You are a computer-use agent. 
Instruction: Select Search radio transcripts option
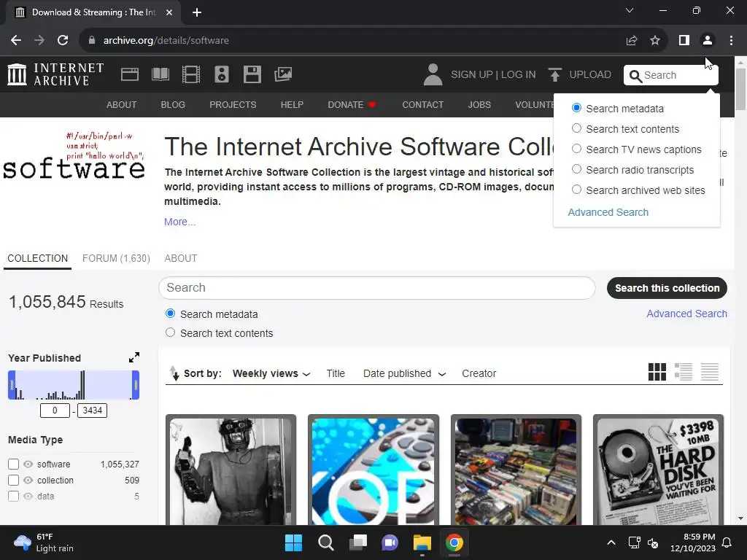tap(576, 169)
